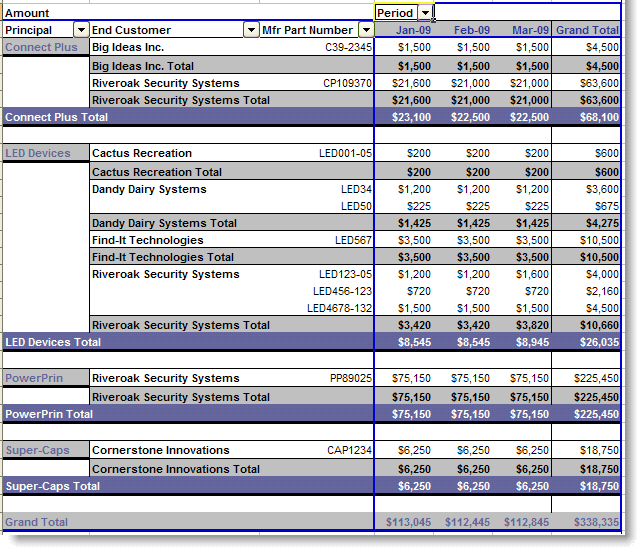Select the $21,600 Jan-09 value for CP109370
This screenshot has width=641, height=551.
[x=411, y=83]
